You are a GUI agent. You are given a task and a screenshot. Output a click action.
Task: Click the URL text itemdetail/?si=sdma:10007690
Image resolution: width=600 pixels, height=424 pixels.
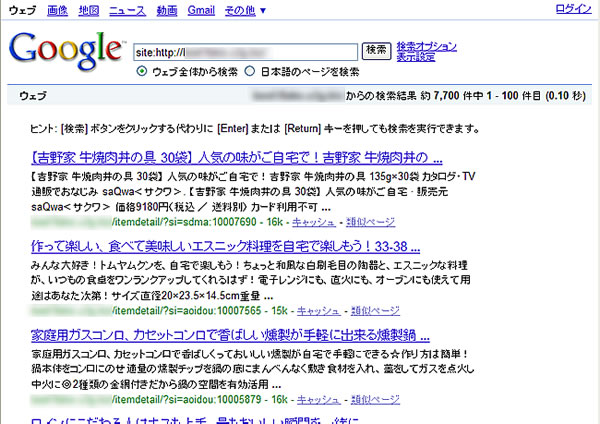point(184,222)
